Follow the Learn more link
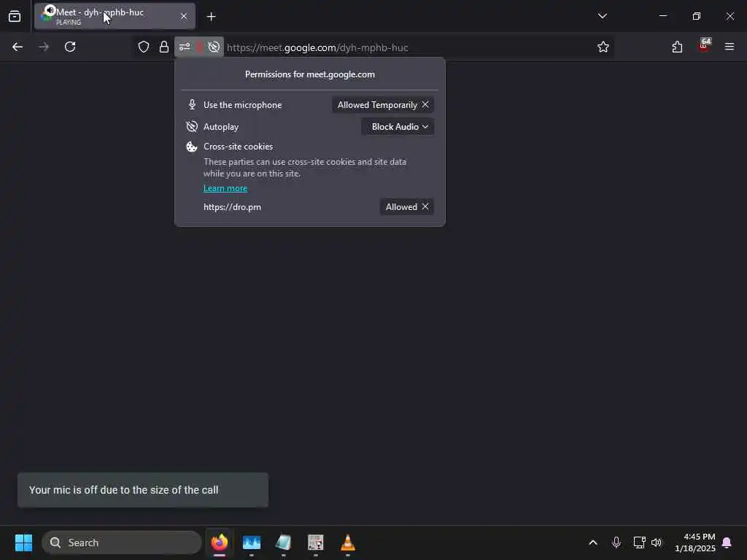This screenshot has height=560, width=747. pyautogui.click(x=225, y=188)
